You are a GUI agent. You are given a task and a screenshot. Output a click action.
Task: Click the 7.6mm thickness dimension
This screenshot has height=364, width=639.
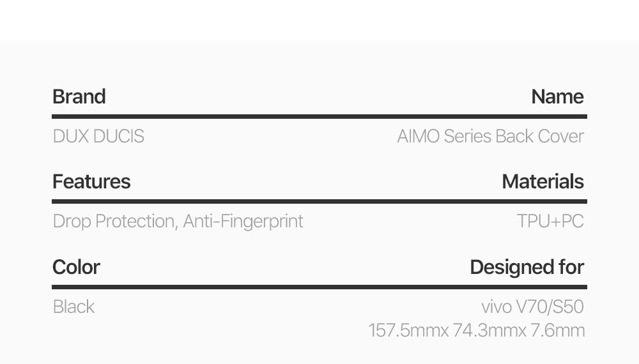[x=557, y=330]
